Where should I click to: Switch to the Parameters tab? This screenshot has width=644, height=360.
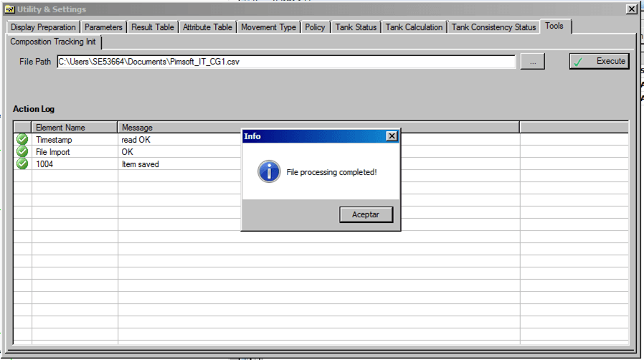pyautogui.click(x=103, y=27)
